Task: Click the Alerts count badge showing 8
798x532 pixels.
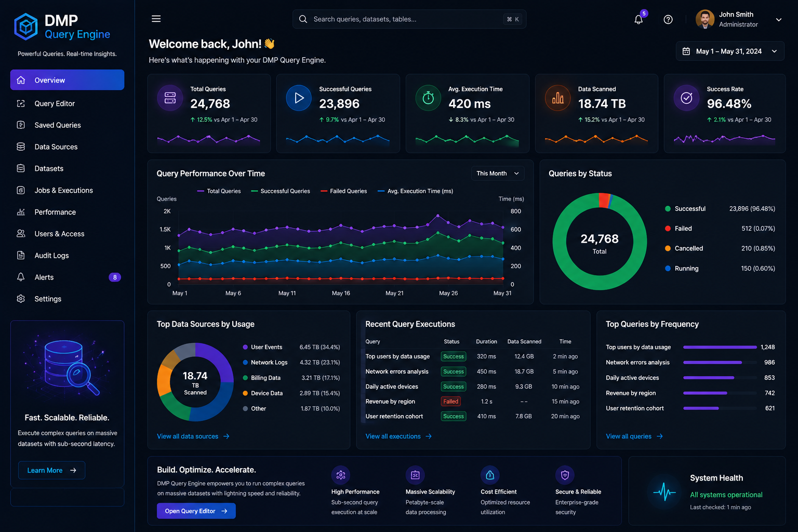Action: pyautogui.click(x=115, y=277)
